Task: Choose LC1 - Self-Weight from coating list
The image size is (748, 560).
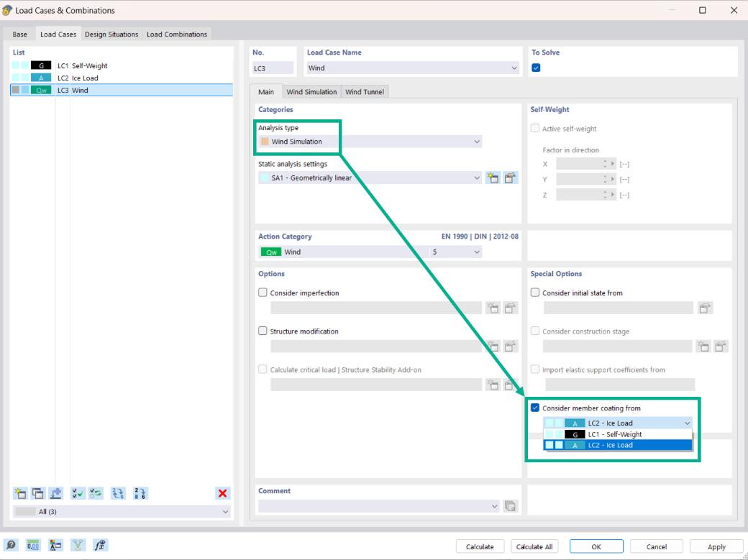Action: [x=618, y=434]
